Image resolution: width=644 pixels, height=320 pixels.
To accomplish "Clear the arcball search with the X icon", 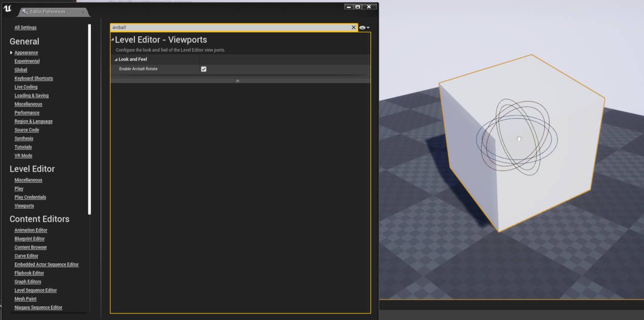I will [x=353, y=27].
